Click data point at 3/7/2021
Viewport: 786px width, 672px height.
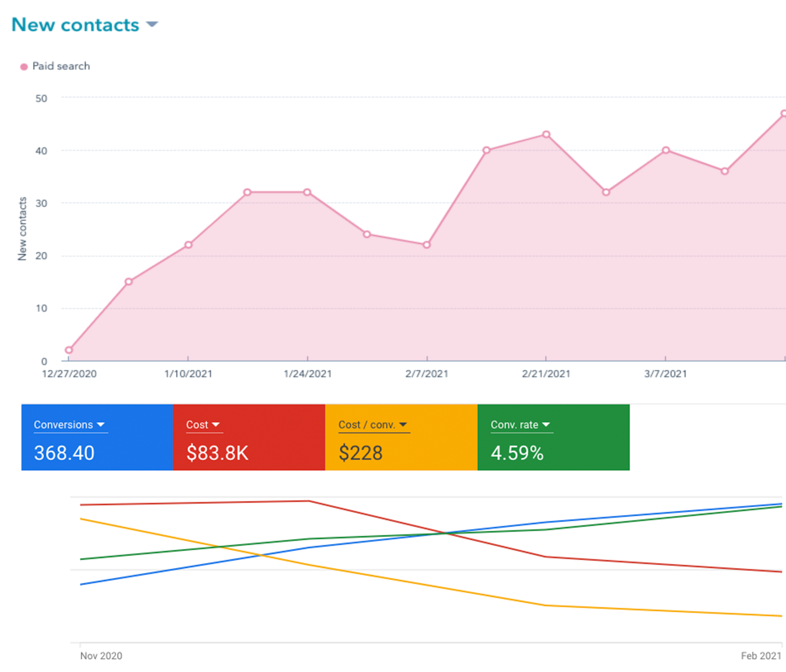666,150
